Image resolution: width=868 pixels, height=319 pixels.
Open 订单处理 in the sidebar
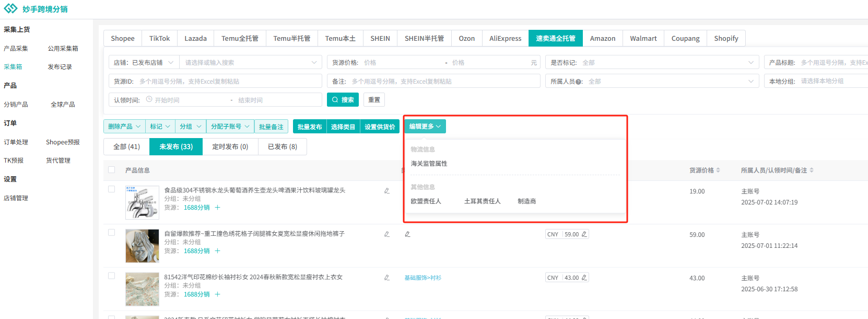(x=16, y=142)
